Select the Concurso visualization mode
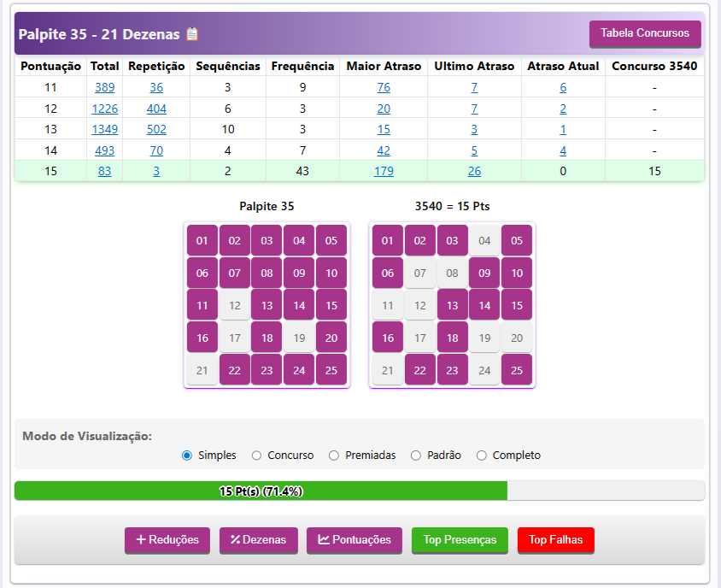The height and width of the screenshot is (588, 721). (256, 456)
